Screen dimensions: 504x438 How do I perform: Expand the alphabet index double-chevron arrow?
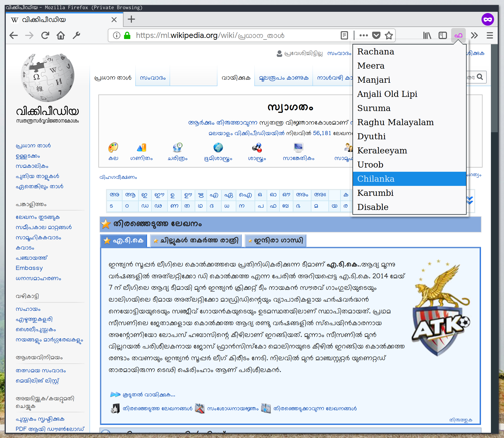[469, 201]
